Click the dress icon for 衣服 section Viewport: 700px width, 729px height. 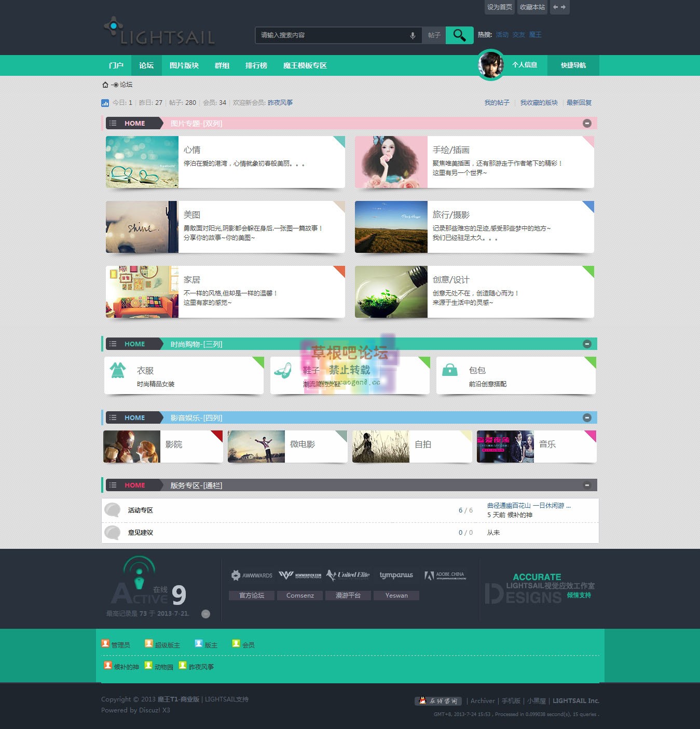[118, 370]
